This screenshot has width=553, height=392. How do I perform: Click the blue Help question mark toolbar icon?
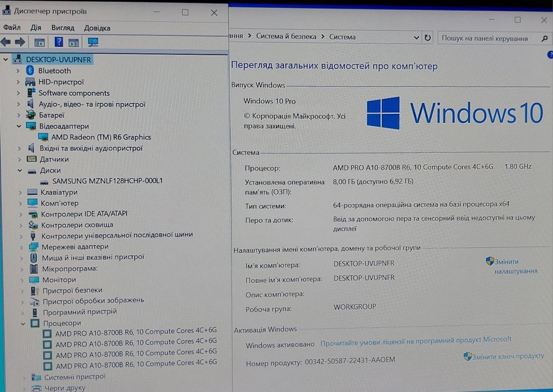59,42
